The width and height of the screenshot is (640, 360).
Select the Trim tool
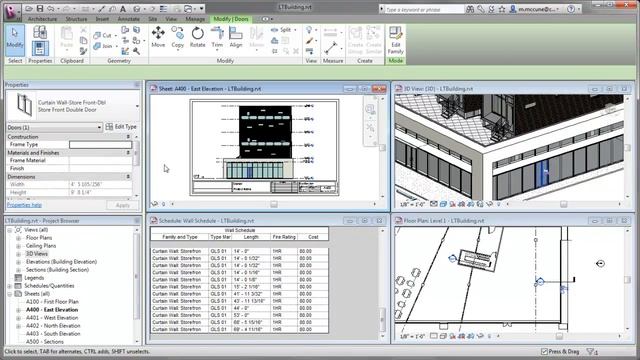point(217,37)
